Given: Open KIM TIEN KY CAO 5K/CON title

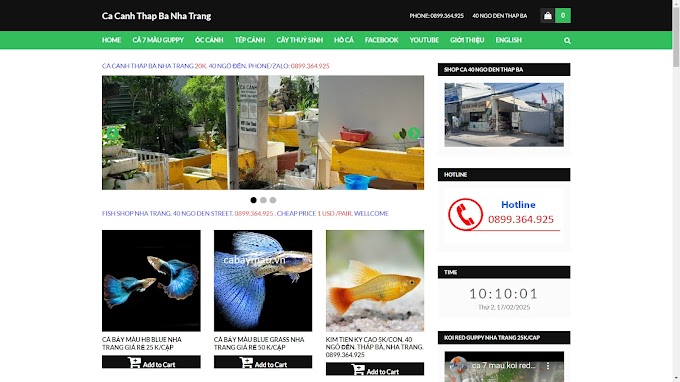Looking at the screenshot, I should [x=374, y=347].
